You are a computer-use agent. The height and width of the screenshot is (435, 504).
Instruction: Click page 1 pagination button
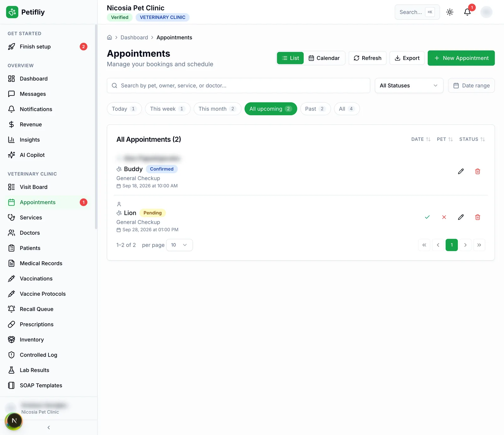point(452,245)
